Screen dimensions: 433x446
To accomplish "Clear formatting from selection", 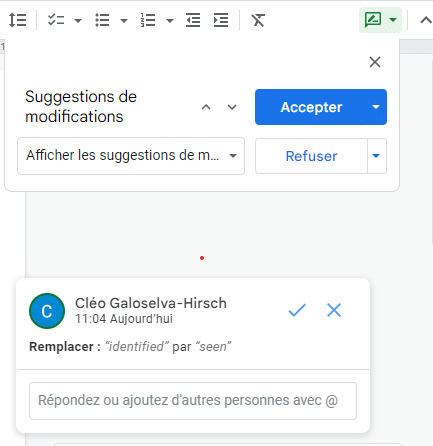I will (x=258, y=20).
